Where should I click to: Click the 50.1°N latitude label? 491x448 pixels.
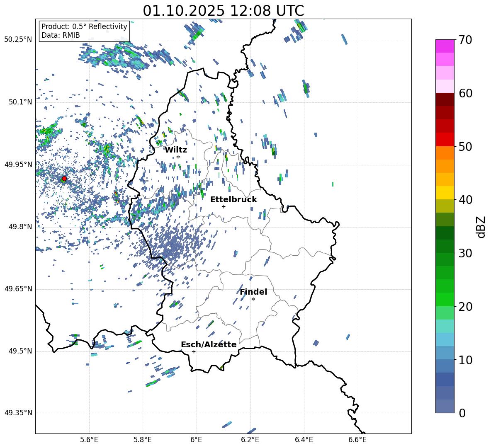pyautogui.click(x=20, y=102)
